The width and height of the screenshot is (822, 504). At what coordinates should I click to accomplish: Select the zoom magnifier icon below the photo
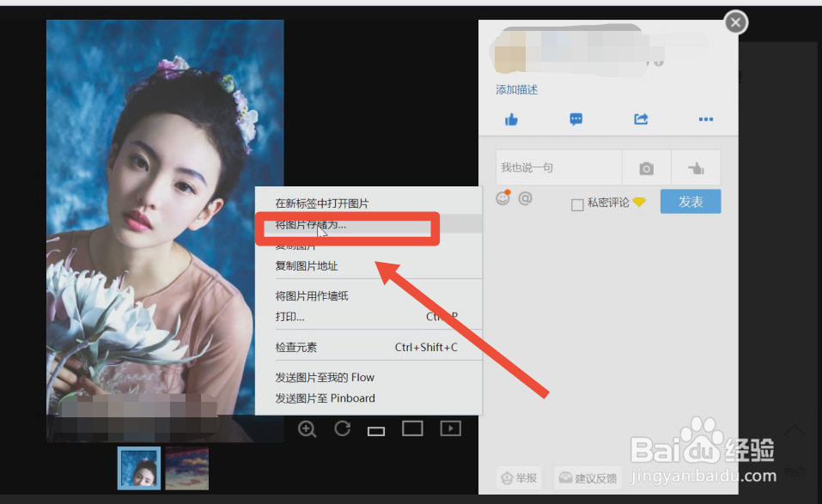pos(307,428)
